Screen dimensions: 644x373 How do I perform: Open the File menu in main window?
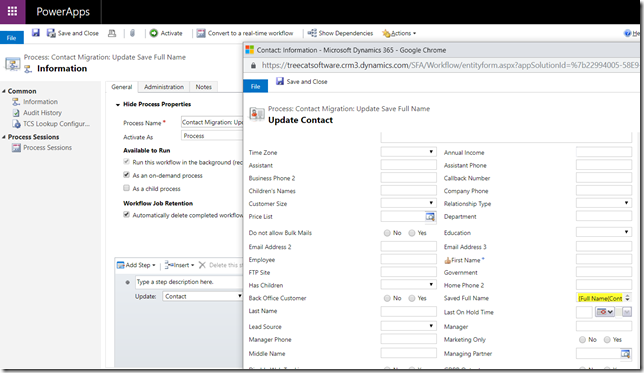coord(12,38)
